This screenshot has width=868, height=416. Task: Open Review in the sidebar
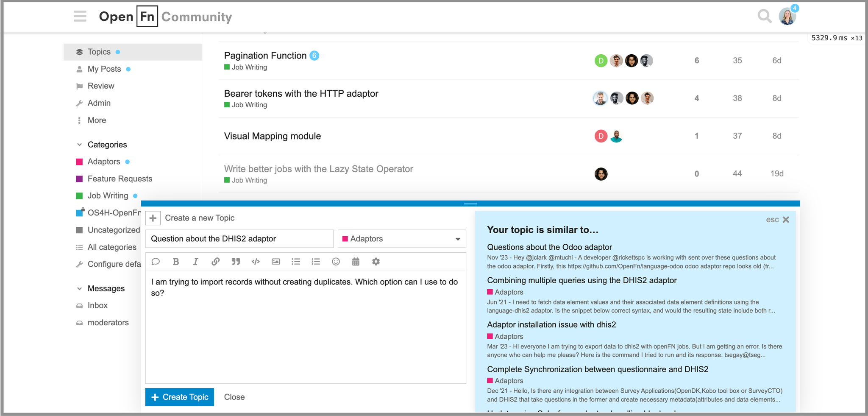(101, 86)
